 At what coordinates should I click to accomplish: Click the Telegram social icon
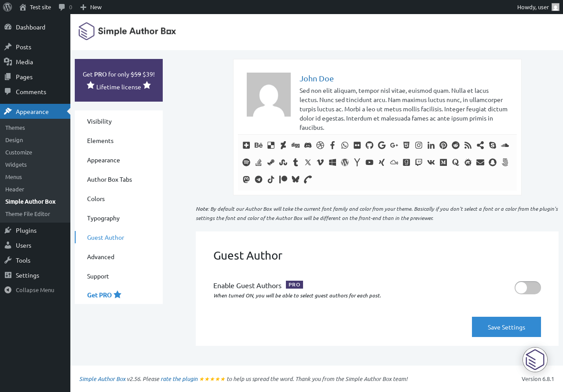pos(259,180)
